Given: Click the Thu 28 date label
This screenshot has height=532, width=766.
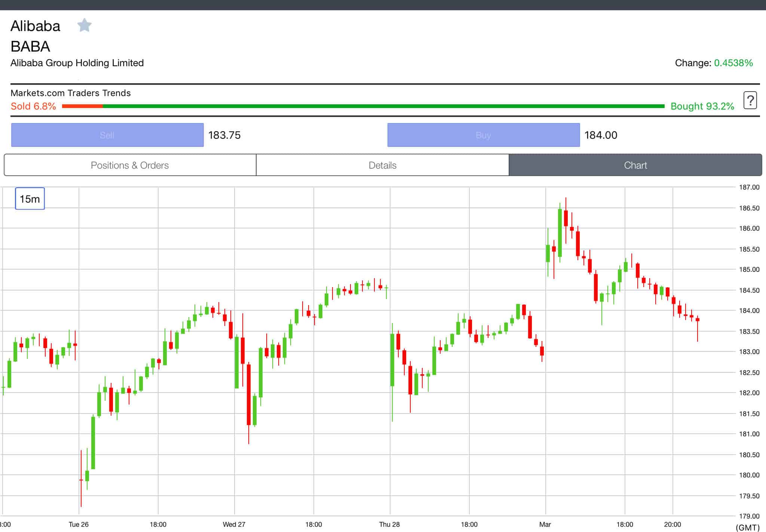Looking at the screenshot, I should (389, 524).
